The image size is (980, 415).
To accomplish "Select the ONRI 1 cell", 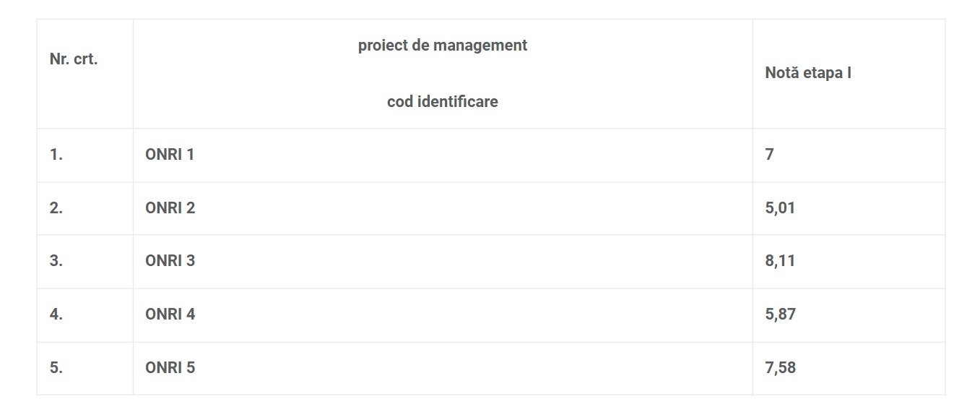I will point(170,155).
